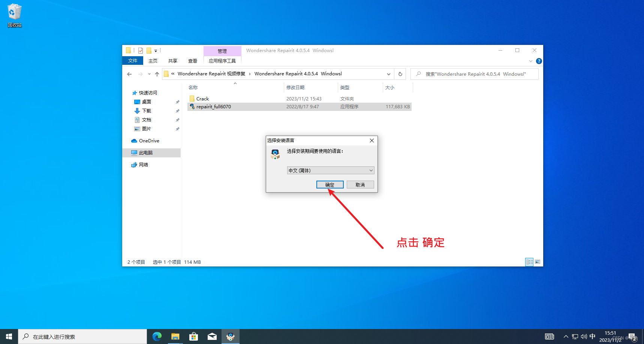
Task: Go up one folder level arrow
Action: (x=157, y=74)
